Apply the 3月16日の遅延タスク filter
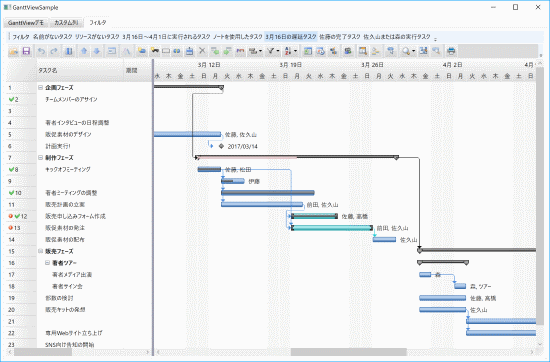 click(291, 36)
